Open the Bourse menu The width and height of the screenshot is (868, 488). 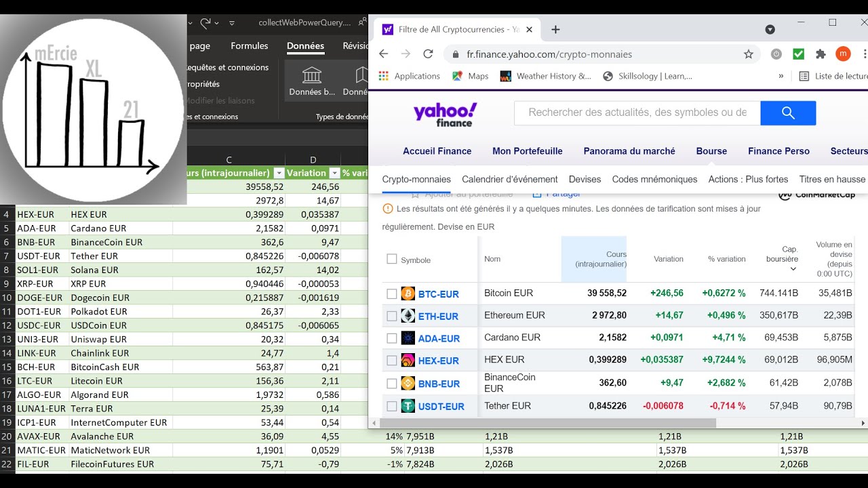(711, 151)
